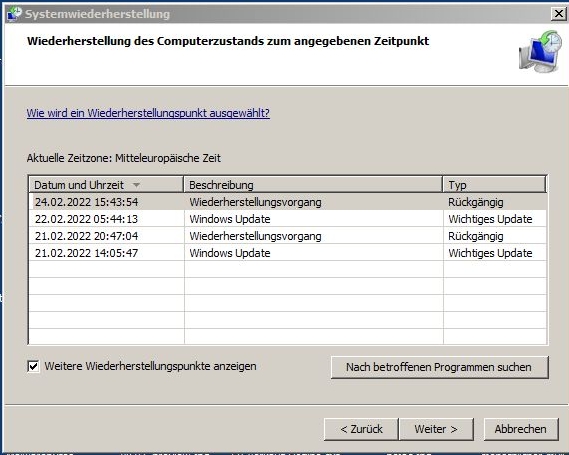The width and height of the screenshot is (569, 455).
Task: Click the restore computer clock icon
Action: click(x=540, y=51)
